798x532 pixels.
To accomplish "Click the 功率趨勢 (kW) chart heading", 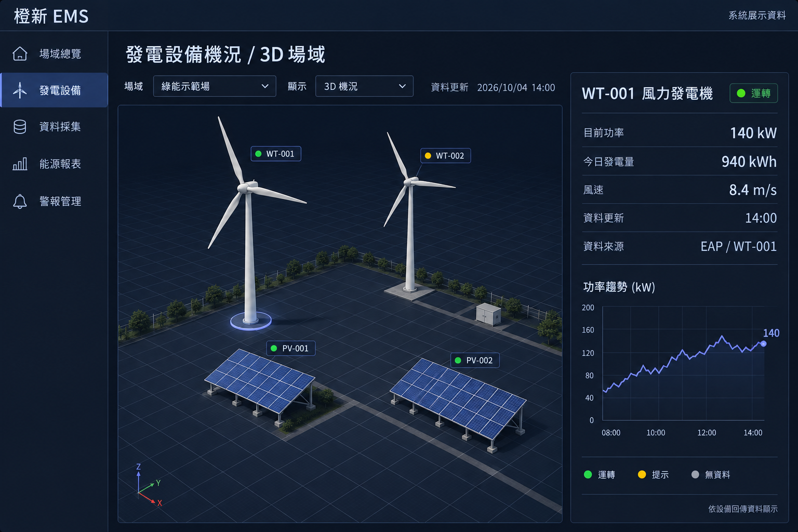I will pos(619,287).
